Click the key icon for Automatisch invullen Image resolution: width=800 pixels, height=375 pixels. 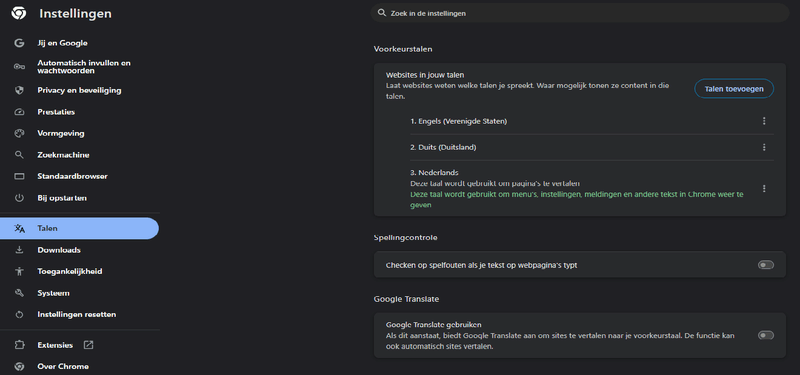(19, 67)
